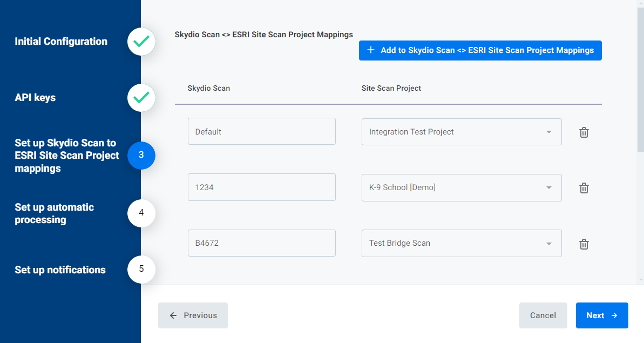
Task: Go to Skydio Scan project mappings step
Action: pyautogui.click(x=67, y=156)
